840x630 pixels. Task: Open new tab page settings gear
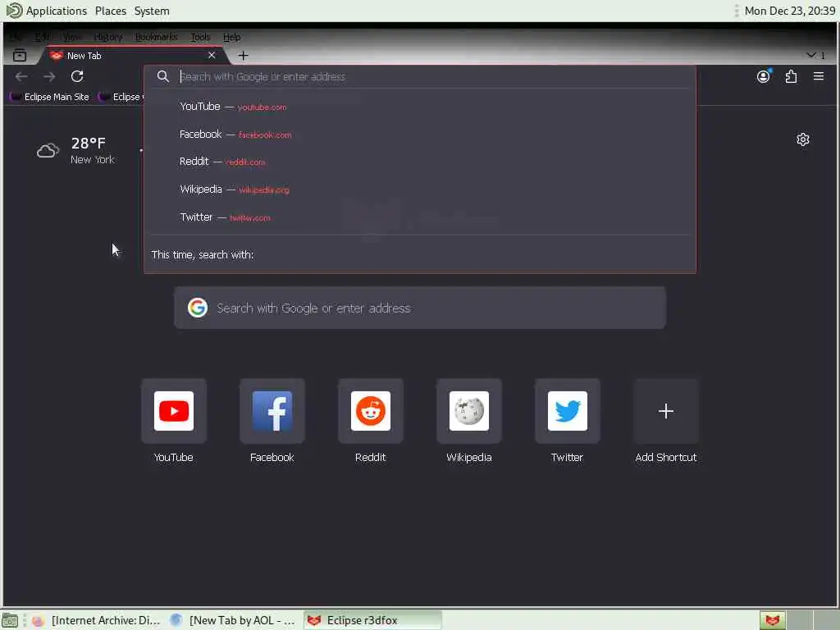coord(802,139)
